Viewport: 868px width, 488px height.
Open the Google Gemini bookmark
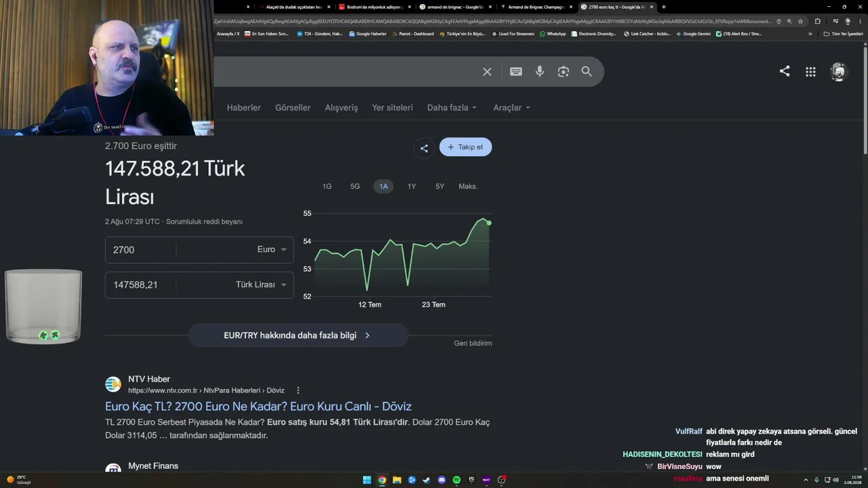[x=694, y=34]
